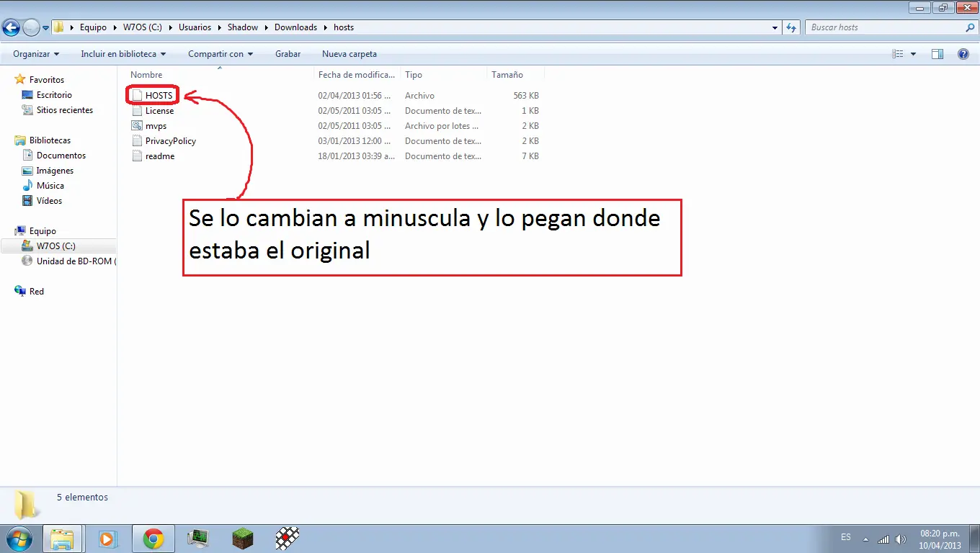Click the Grabar toolbar button

(x=288, y=54)
